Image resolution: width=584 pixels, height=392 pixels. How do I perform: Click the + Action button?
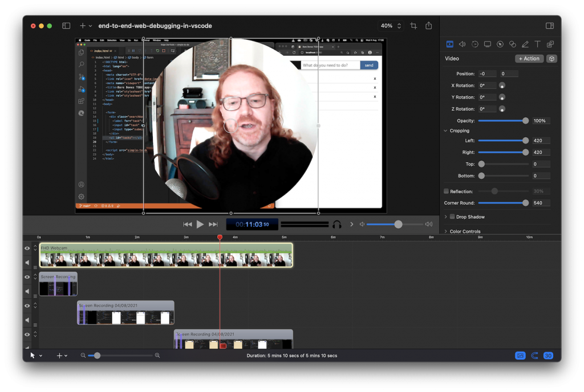click(x=529, y=59)
